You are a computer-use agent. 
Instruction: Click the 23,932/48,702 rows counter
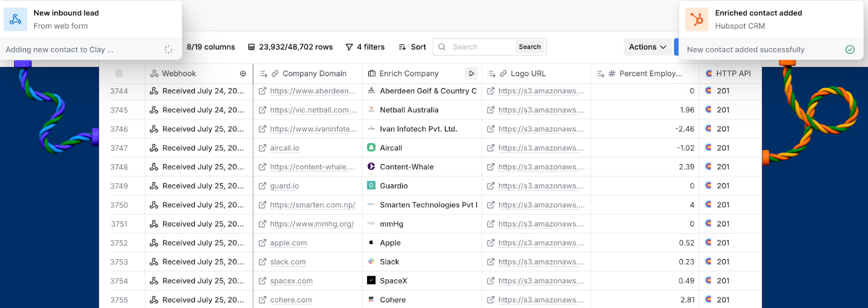coord(290,47)
